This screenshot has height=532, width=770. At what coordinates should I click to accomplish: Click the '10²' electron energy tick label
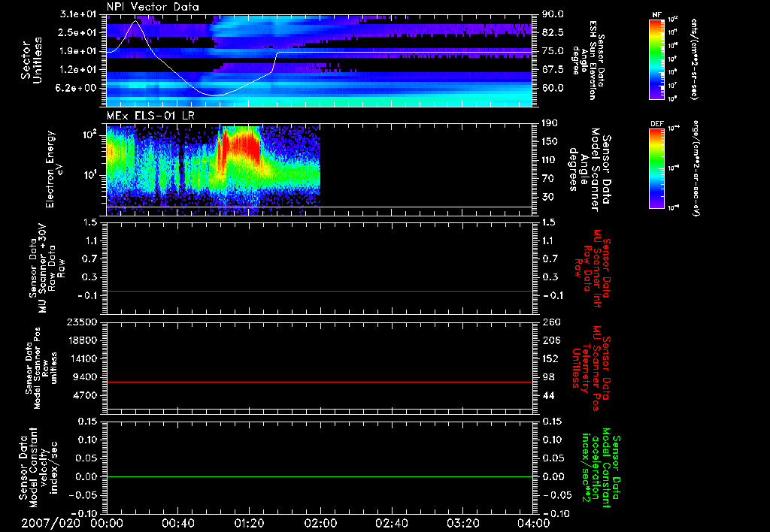click(90, 135)
